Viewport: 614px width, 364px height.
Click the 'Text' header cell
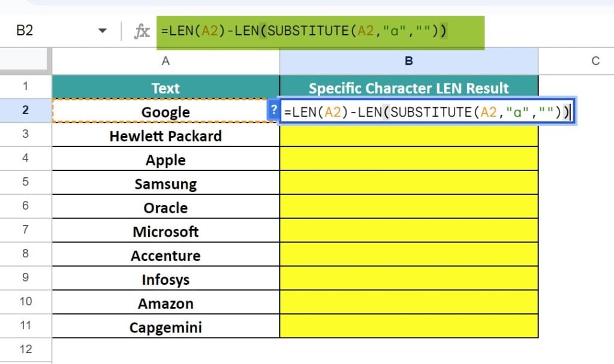165,87
